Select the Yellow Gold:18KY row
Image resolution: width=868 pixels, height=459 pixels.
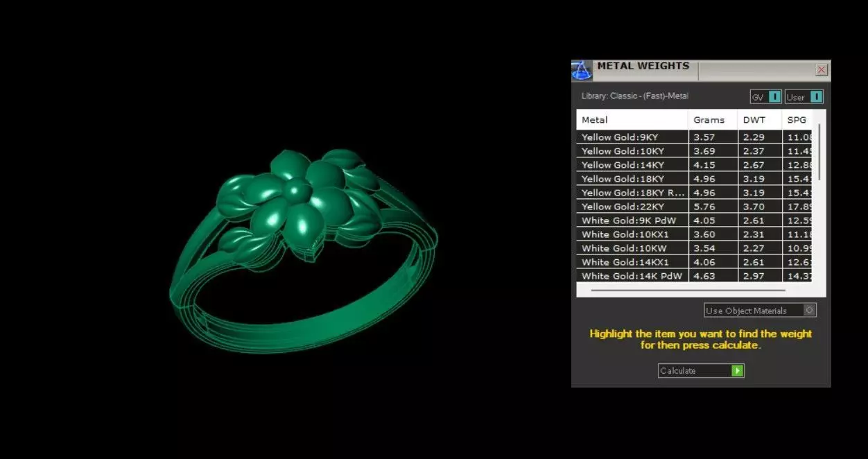[x=694, y=179]
